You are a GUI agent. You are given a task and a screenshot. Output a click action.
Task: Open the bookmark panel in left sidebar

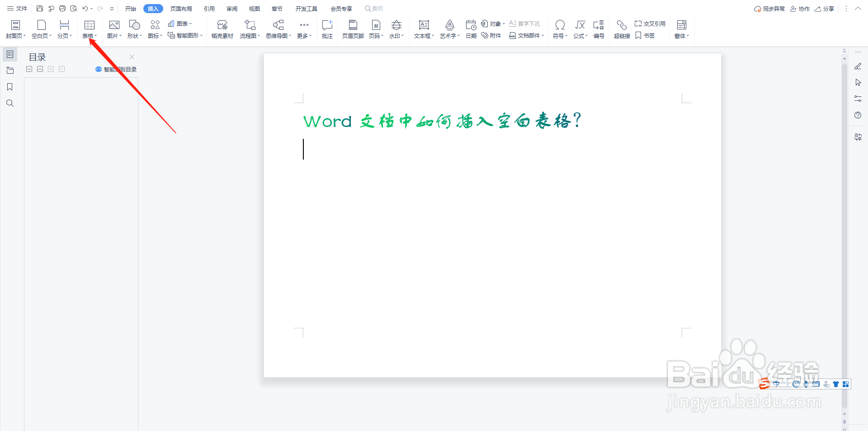pyautogui.click(x=10, y=87)
